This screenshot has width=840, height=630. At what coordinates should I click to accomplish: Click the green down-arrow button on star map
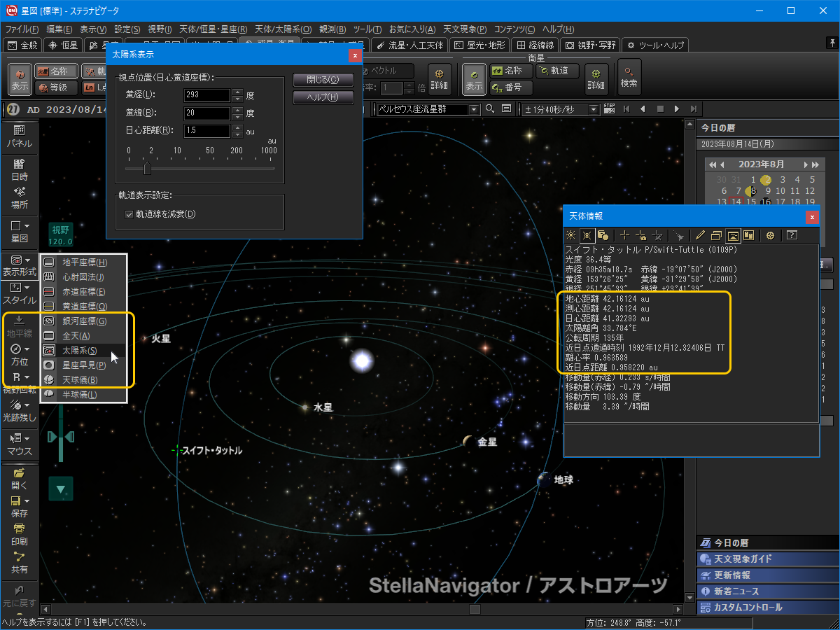[61, 489]
